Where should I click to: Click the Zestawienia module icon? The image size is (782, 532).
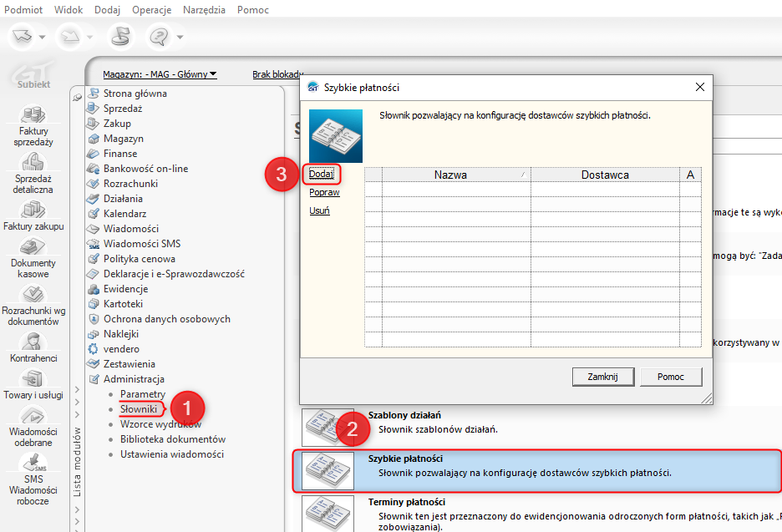[x=94, y=364]
